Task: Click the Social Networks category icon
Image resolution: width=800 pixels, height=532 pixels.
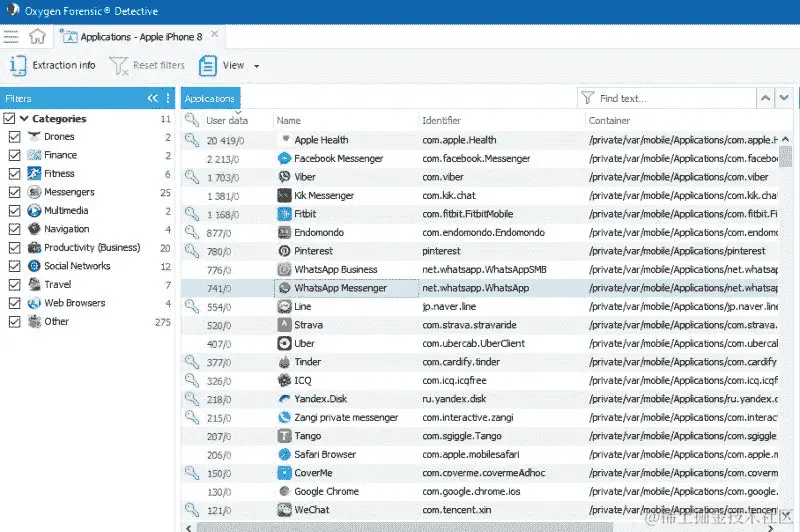Action: (34, 266)
